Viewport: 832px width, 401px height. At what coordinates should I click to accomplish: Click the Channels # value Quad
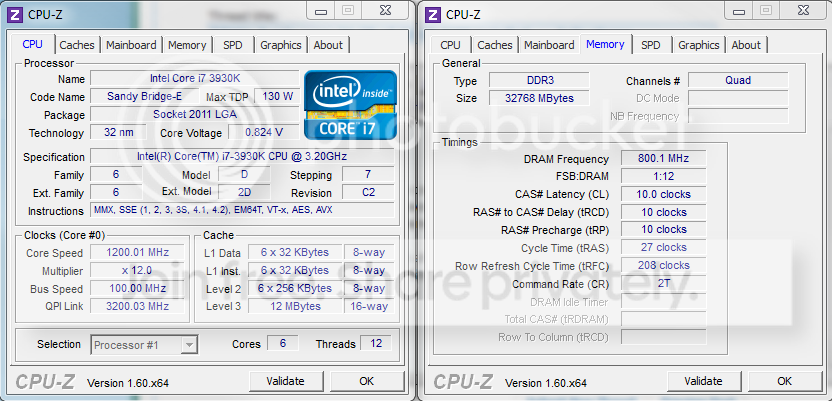(x=738, y=80)
